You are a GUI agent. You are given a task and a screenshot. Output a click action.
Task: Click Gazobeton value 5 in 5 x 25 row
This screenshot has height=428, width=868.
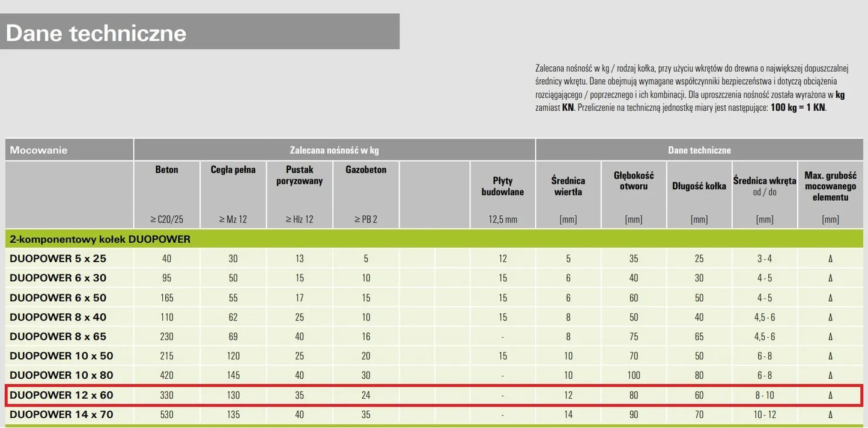[366, 259]
